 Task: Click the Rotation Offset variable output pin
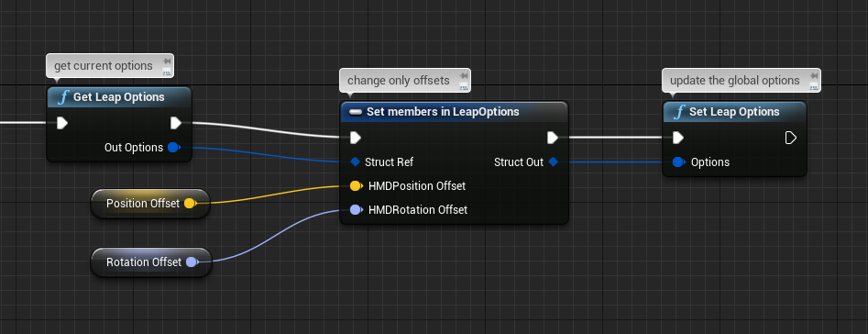[x=192, y=262]
